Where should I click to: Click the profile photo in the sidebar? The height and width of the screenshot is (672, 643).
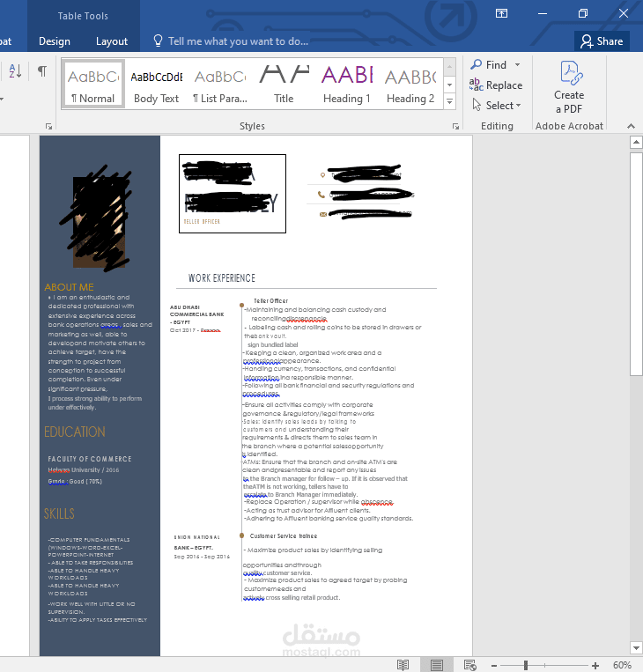99,223
